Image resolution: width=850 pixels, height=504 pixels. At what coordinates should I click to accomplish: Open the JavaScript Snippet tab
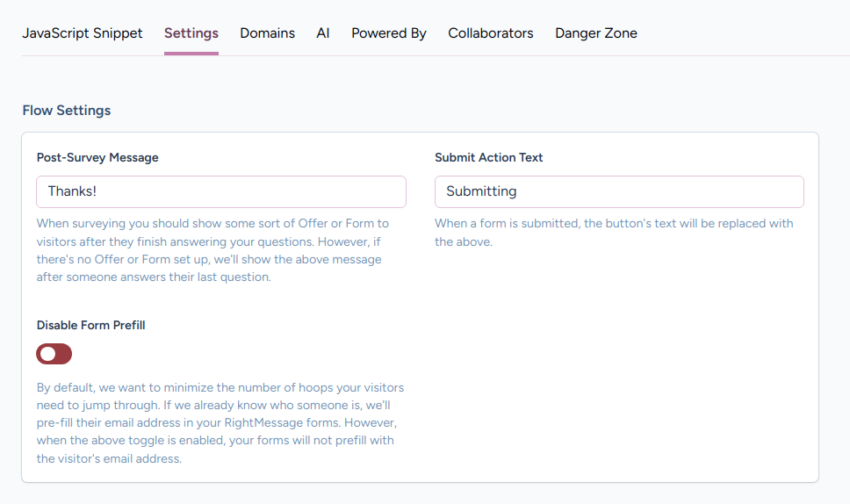[x=83, y=33]
